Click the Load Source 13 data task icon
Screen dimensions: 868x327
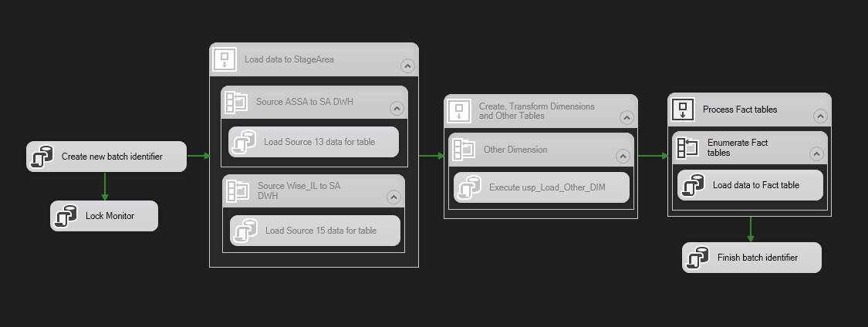pos(245,143)
